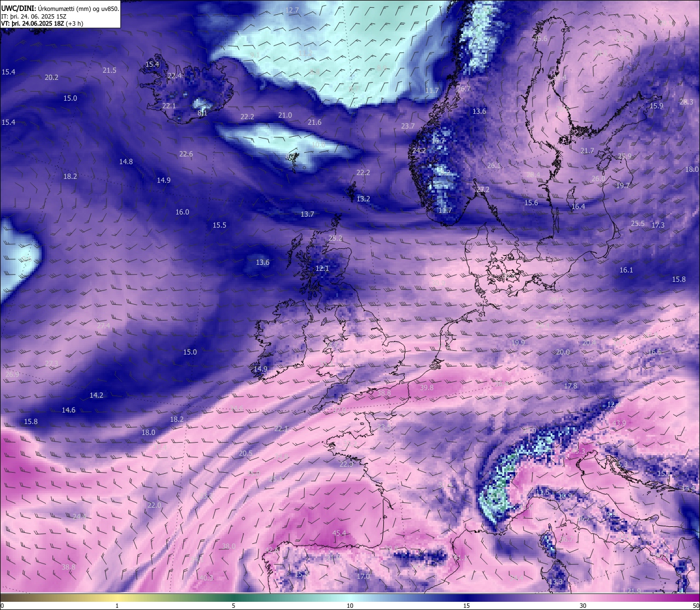Image resolution: width=700 pixels, height=610 pixels.
Task: Click the 20.2 value west of Iceland
Action: point(51,78)
